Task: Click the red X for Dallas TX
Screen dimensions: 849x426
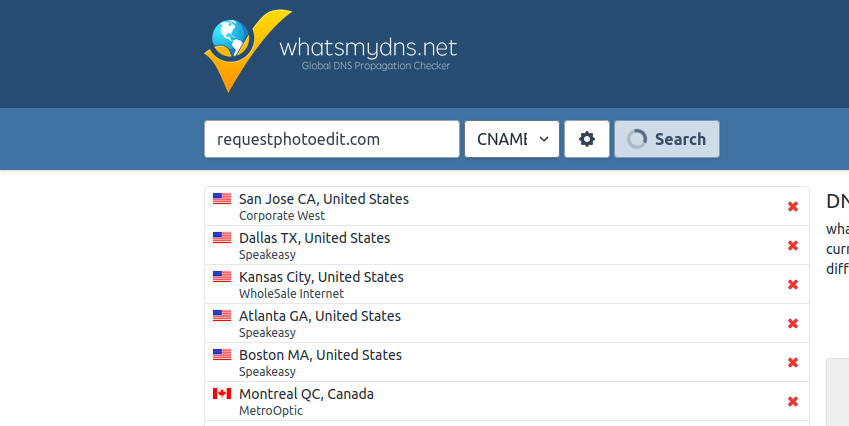Action: [793, 245]
